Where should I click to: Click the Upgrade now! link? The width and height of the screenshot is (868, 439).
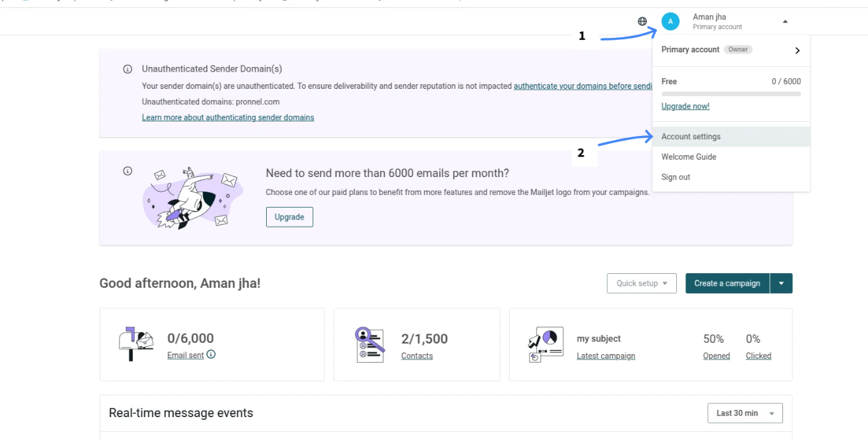tap(685, 106)
